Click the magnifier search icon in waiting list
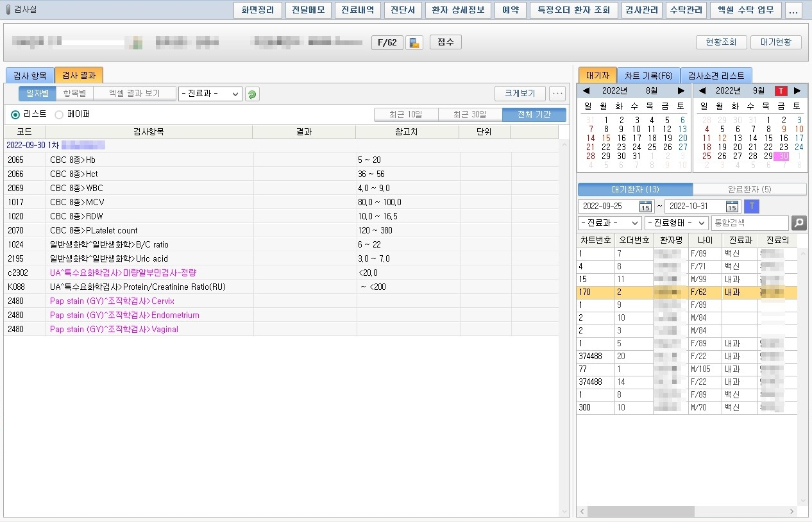The width and height of the screenshot is (812, 522). point(799,223)
